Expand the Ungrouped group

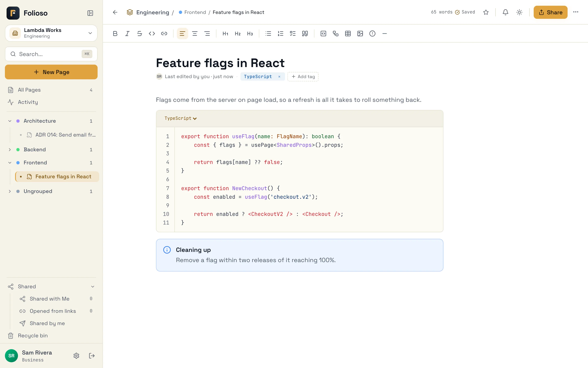[x=10, y=191]
